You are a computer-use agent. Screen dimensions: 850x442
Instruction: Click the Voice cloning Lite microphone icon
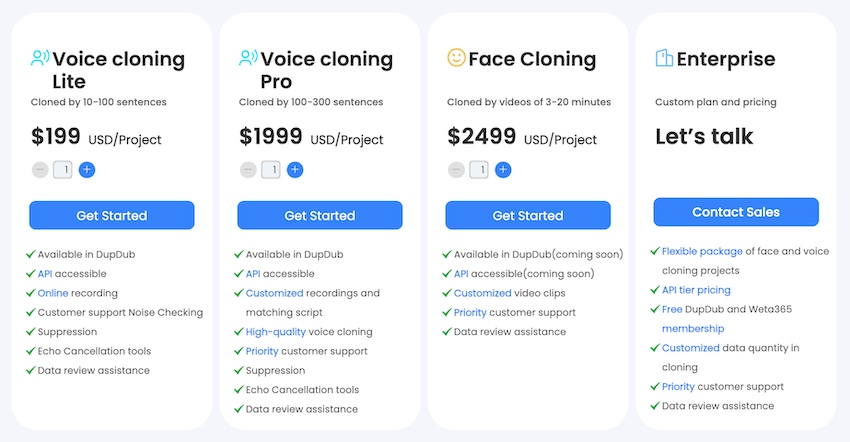[x=40, y=58]
